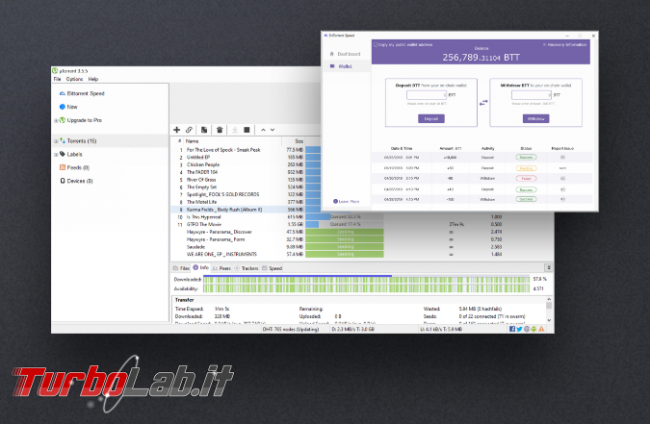Image resolution: width=650 pixels, height=424 pixels.
Task: Click the Availability pieces bar
Action: click(x=366, y=288)
